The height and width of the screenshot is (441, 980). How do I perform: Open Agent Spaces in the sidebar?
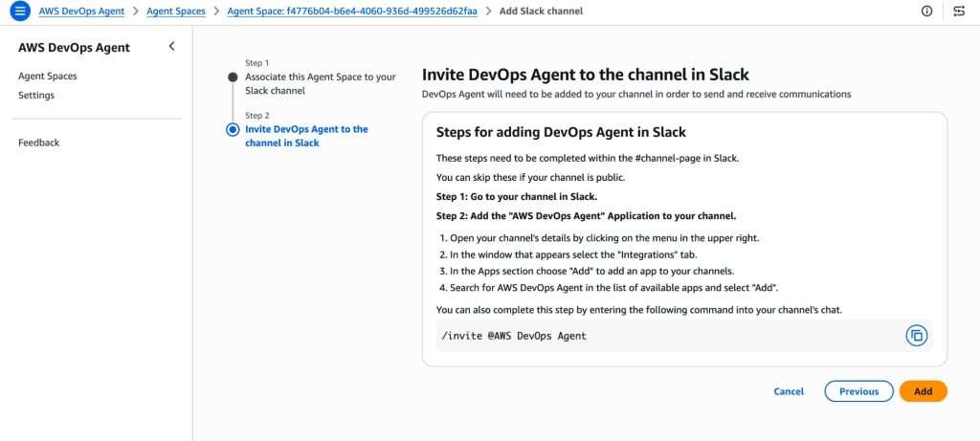pyautogui.click(x=48, y=76)
